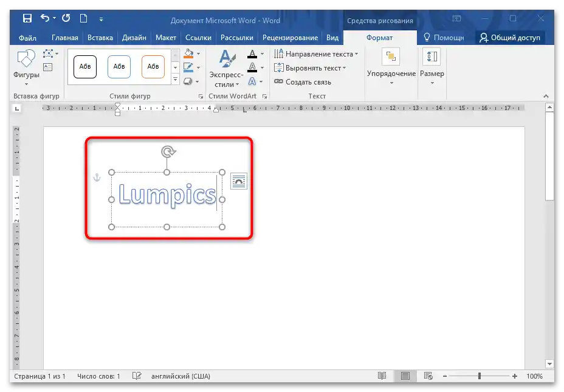The height and width of the screenshot is (392, 564).
Task: Open text effects glowing A icon
Action: pos(252,81)
